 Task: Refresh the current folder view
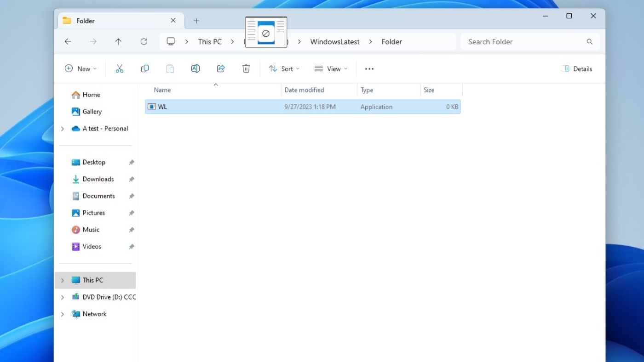click(x=144, y=41)
